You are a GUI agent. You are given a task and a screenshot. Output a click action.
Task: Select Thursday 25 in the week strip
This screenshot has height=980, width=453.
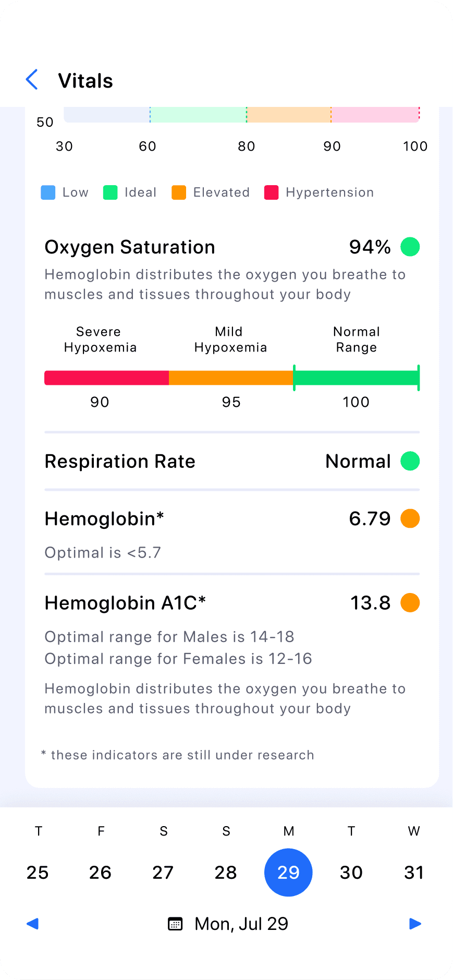(x=38, y=872)
